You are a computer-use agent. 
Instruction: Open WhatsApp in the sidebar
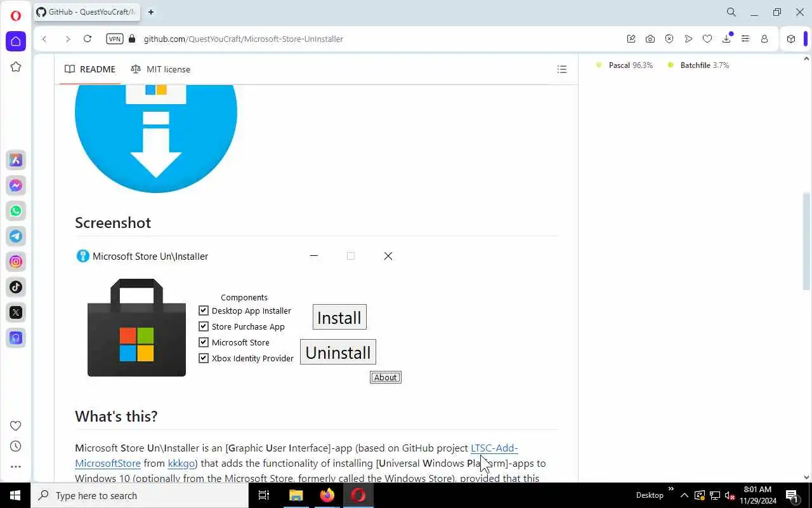(16, 211)
